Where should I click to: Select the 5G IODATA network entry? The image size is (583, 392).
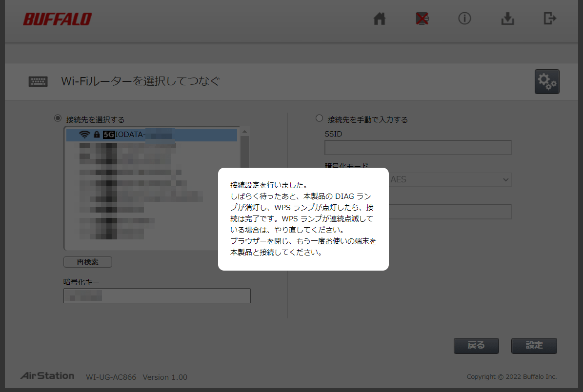click(151, 135)
